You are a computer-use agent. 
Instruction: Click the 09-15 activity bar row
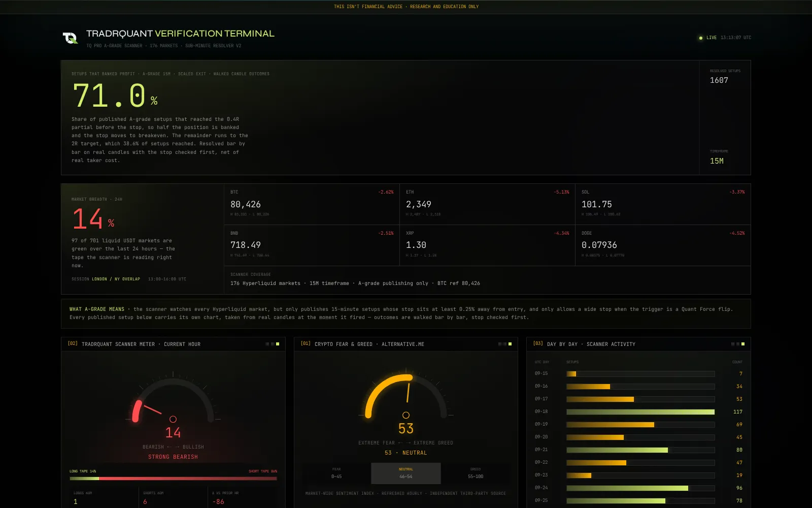click(639, 373)
